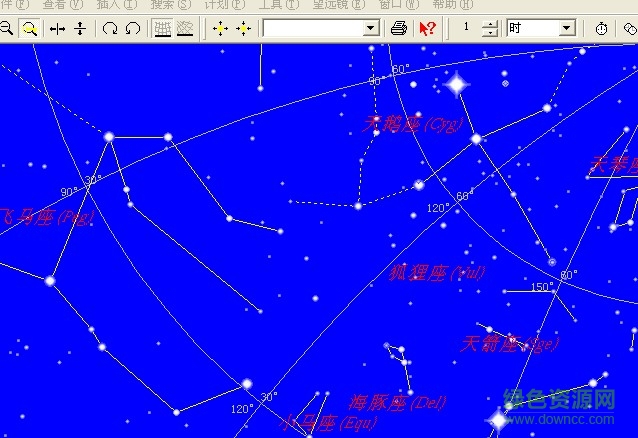The width and height of the screenshot is (638, 438).
Task: Click the 150° grid coordinate label
Action: tap(542, 287)
